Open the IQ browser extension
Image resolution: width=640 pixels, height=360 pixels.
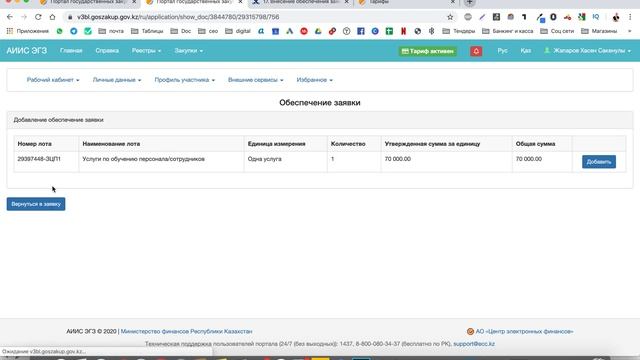(596, 17)
